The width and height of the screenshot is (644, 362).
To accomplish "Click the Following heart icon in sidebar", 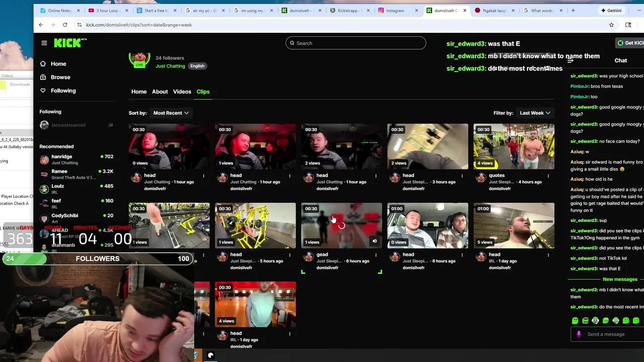I will [x=43, y=90].
